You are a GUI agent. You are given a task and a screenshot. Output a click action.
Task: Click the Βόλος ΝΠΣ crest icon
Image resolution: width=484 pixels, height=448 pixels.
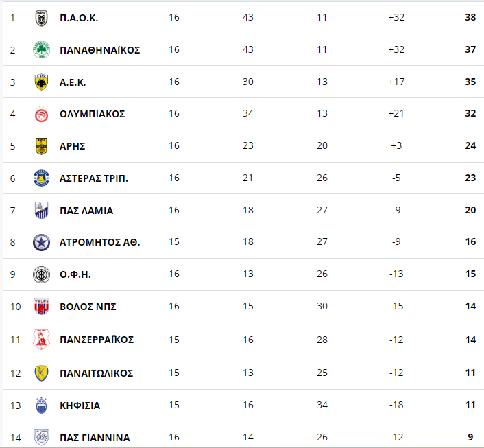coord(41,306)
